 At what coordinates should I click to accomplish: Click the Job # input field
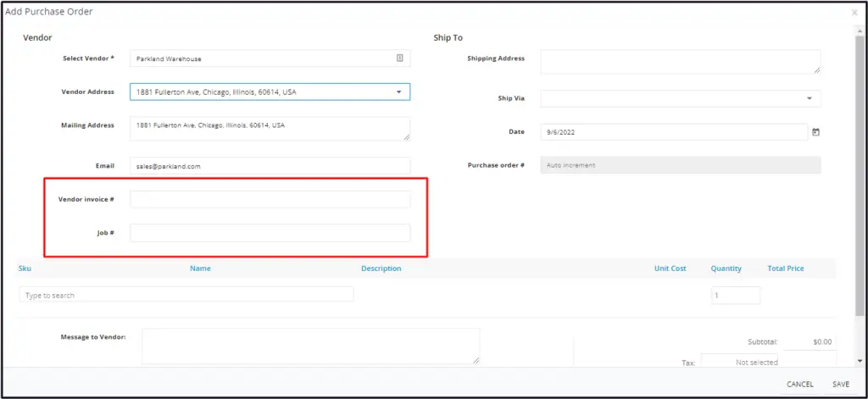click(x=270, y=233)
